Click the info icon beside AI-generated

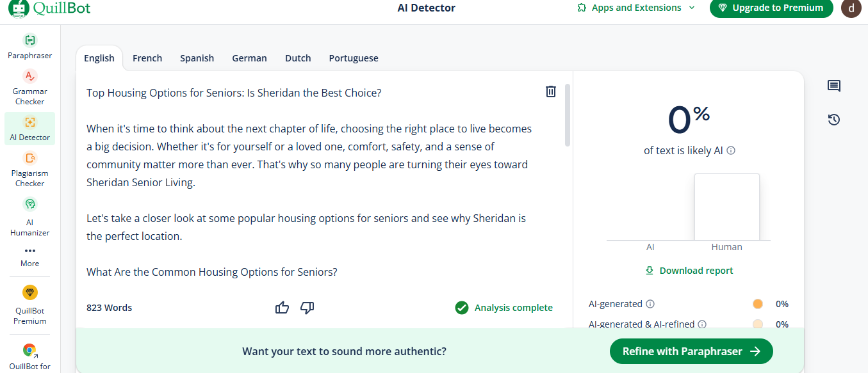650,304
